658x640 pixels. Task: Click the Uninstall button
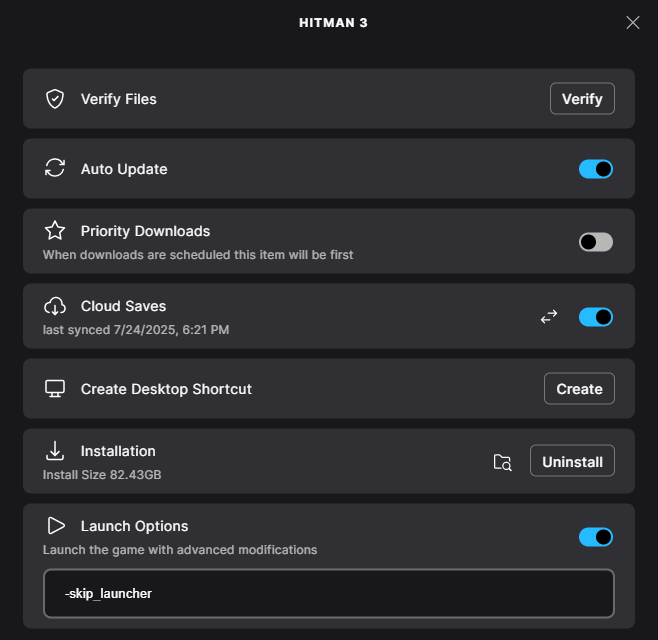coord(572,461)
